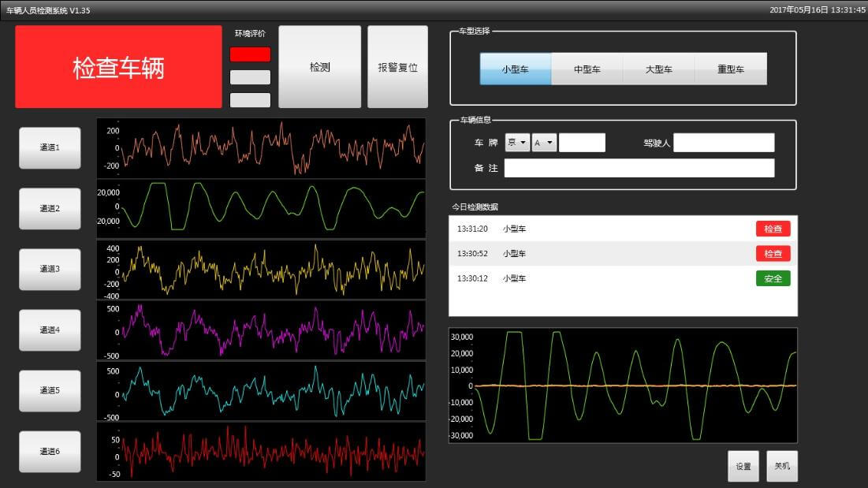Open the 13:31:20 检查 result tag
This screenshot has width=868, height=488.
pos(773,229)
